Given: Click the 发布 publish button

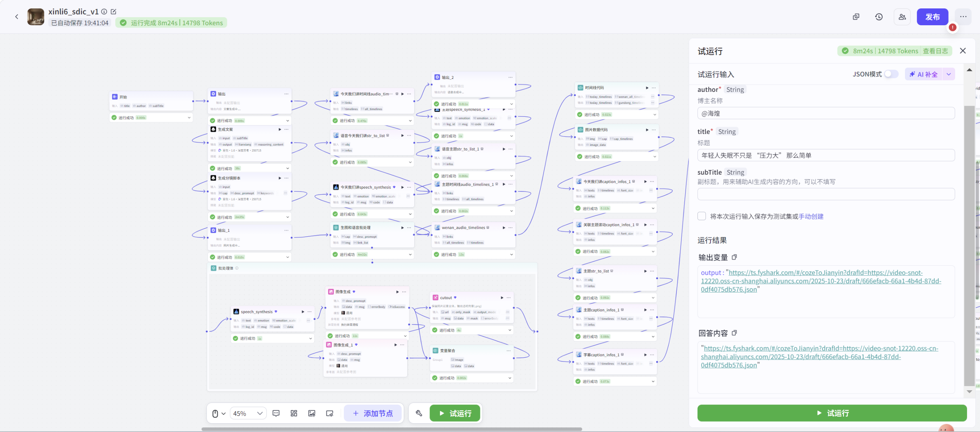Looking at the screenshot, I should [x=932, y=17].
